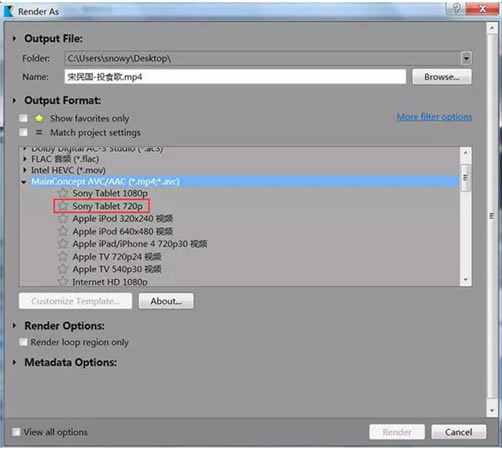Collapse the MainConcept AVC/AAC group

pos(24,182)
